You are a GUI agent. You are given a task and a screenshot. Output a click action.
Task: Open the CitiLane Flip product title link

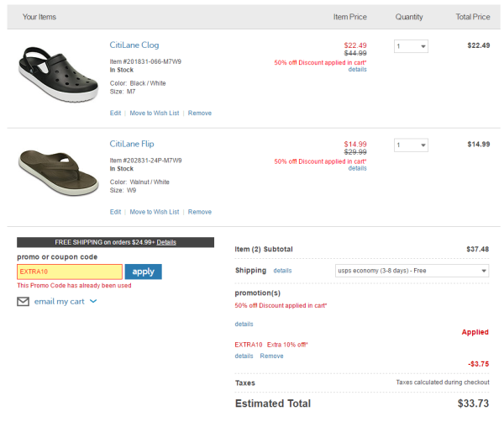pos(132,144)
